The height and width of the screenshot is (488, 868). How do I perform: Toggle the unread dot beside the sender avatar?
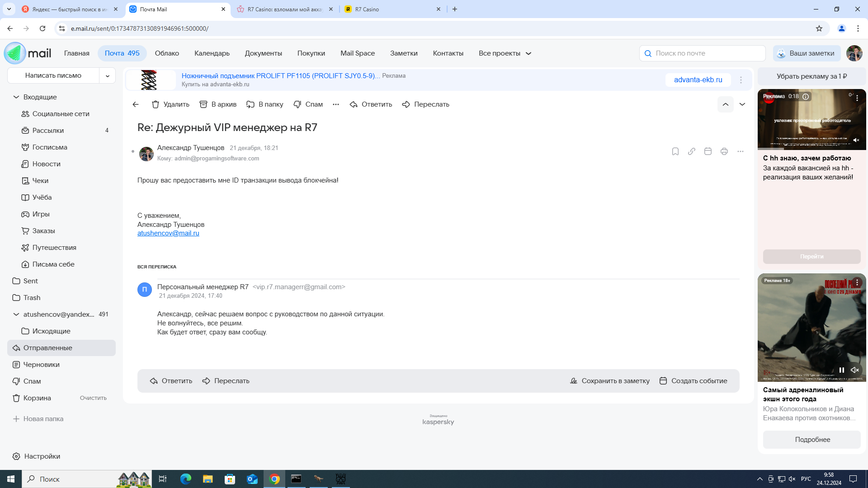click(133, 151)
